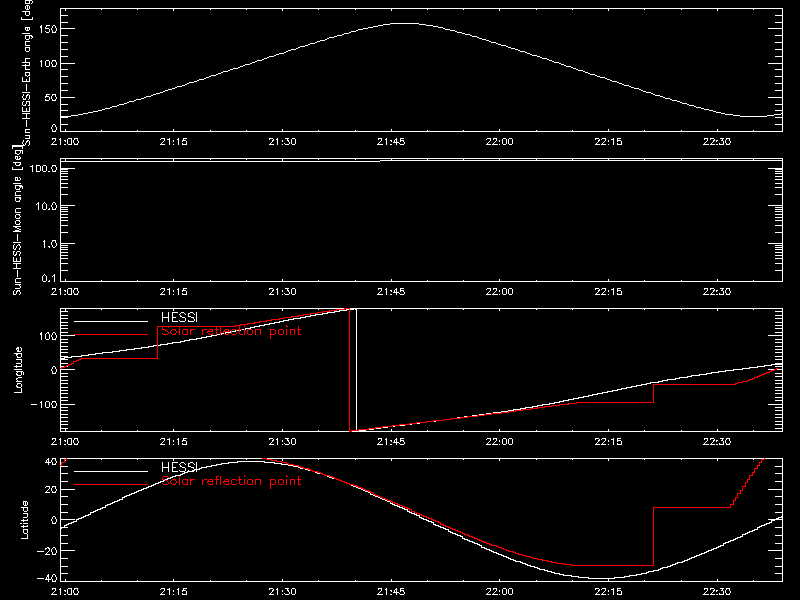Select HESSI legend label in Latitude plot

(x=179, y=467)
